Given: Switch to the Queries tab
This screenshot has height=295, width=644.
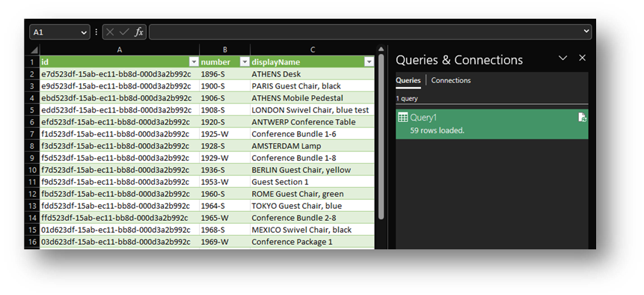Looking at the screenshot, I should point(408,81).
